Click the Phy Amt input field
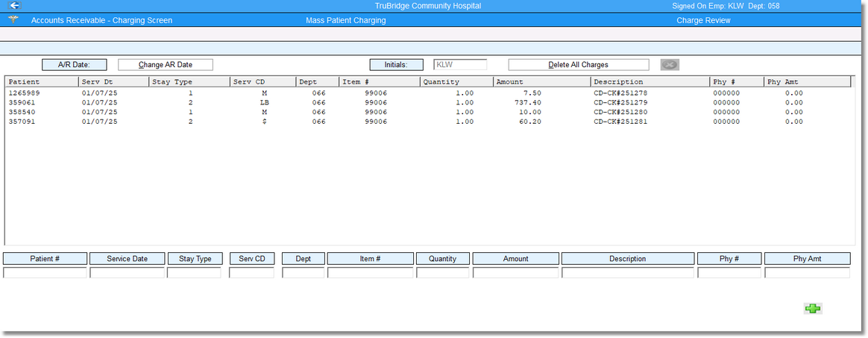 [x=807, y=272]
